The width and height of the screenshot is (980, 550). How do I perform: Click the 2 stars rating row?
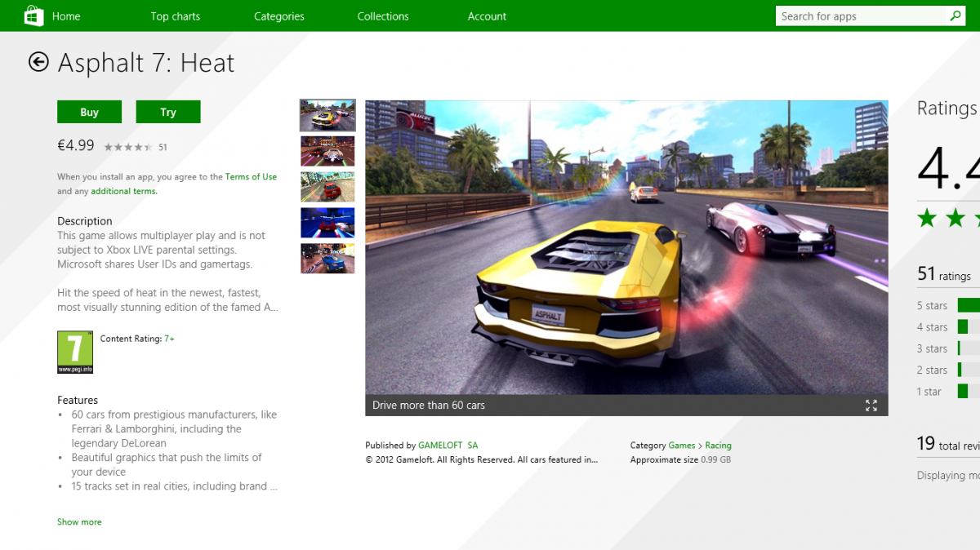tap(948, 370)
